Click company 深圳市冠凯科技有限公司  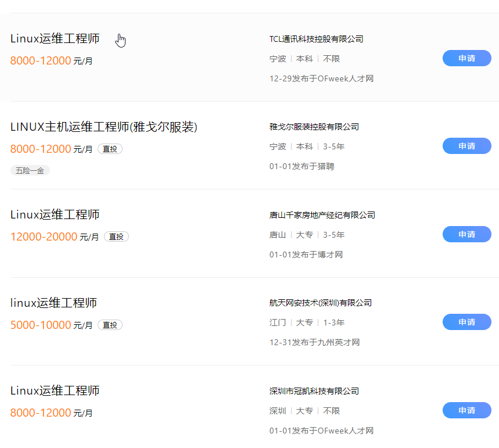tap(314, 391)
